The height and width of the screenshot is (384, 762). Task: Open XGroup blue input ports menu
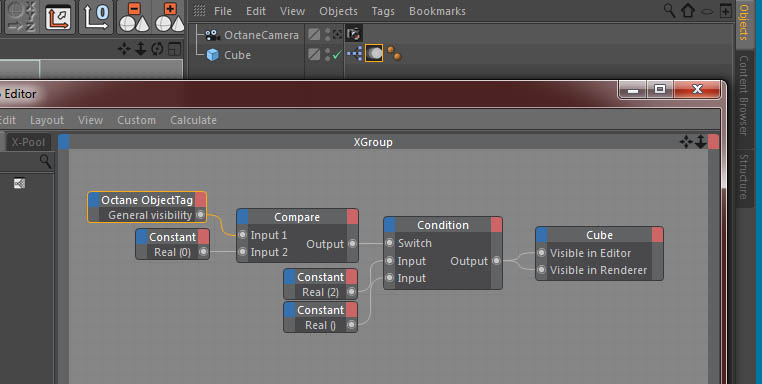coord(64,142)
